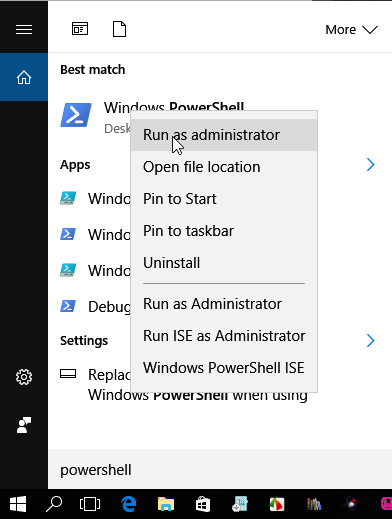Choose Run as Administrator below the separator

[x=224, y=304]
